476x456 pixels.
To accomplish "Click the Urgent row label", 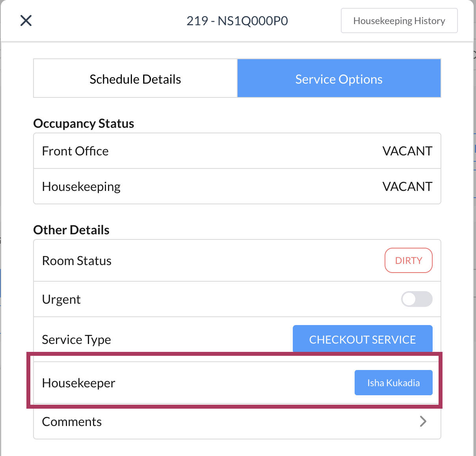I will coord(61,299).
